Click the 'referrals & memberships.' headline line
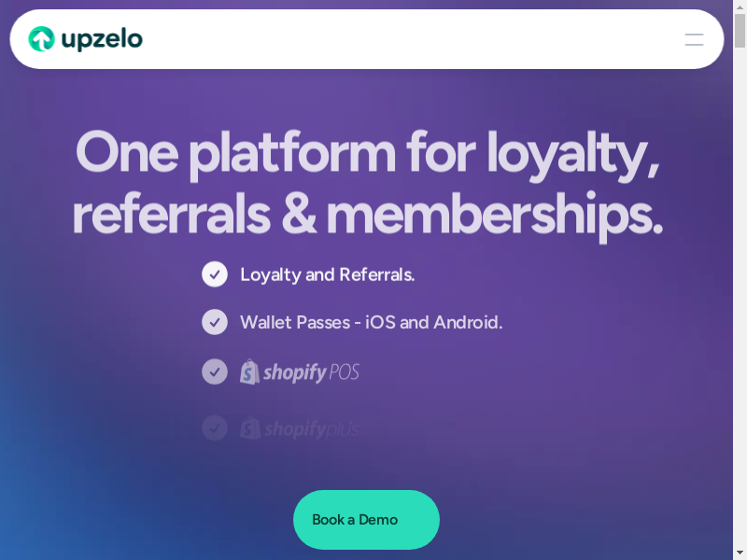 click(367, 214)
